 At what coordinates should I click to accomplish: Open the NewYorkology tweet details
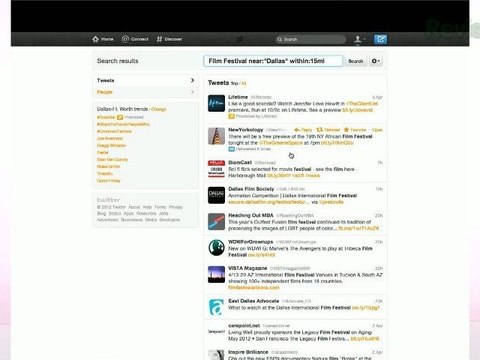(377, 130)
